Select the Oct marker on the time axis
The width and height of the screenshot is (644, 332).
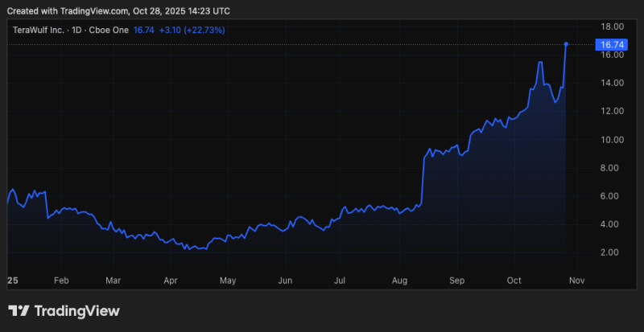(x=514, y=281)
